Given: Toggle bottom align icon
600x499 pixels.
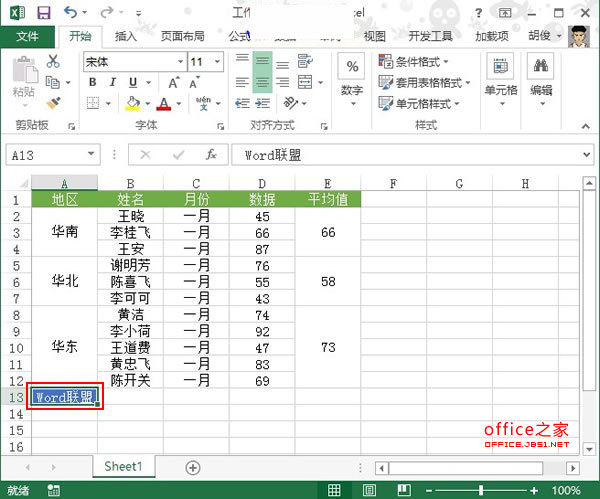Looking at the screenshot, I should [283, 65].
